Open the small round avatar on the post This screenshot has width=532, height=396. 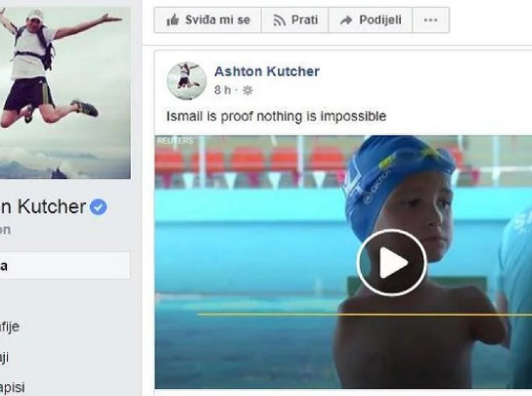187,81
